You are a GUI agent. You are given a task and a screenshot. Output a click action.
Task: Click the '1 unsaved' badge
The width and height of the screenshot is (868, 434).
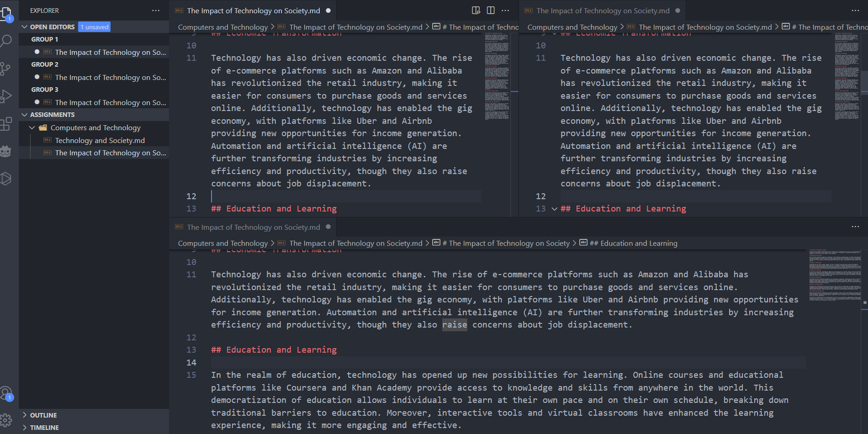(x=94, y=27)
